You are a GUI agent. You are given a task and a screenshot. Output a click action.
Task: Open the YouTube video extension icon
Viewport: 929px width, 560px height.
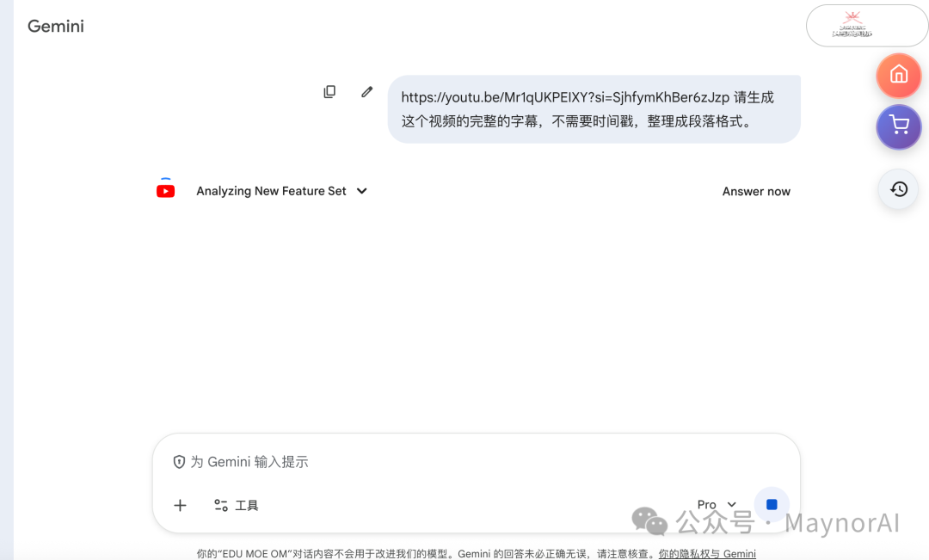coord(165,190)
